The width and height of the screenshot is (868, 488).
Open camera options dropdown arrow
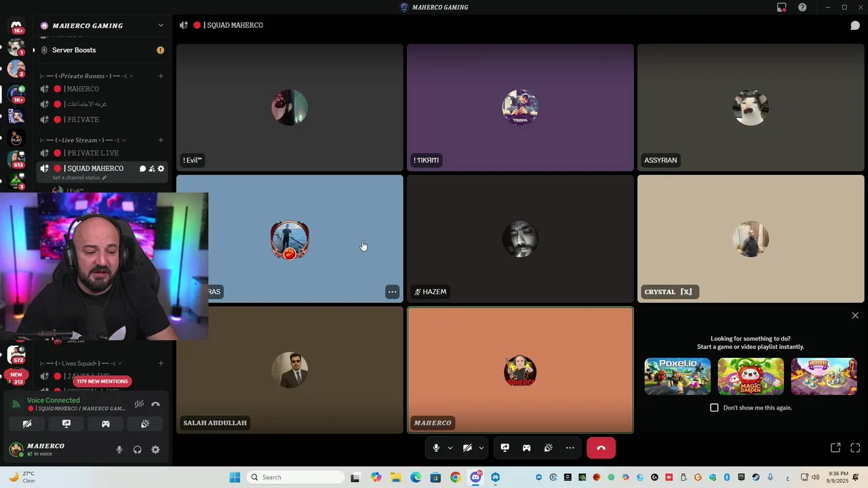pyautogui.click(x=481, y=448)
